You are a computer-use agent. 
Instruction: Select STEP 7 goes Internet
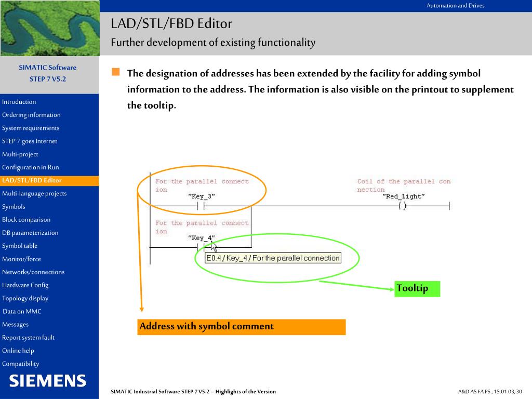tap(30, 141)
